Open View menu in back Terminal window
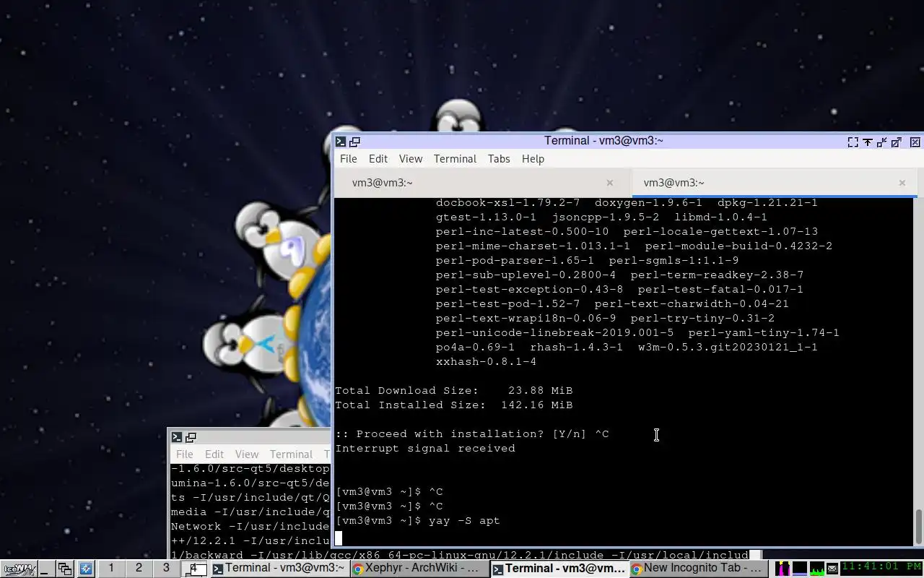 pyautogui.click(x=247, y=454)
